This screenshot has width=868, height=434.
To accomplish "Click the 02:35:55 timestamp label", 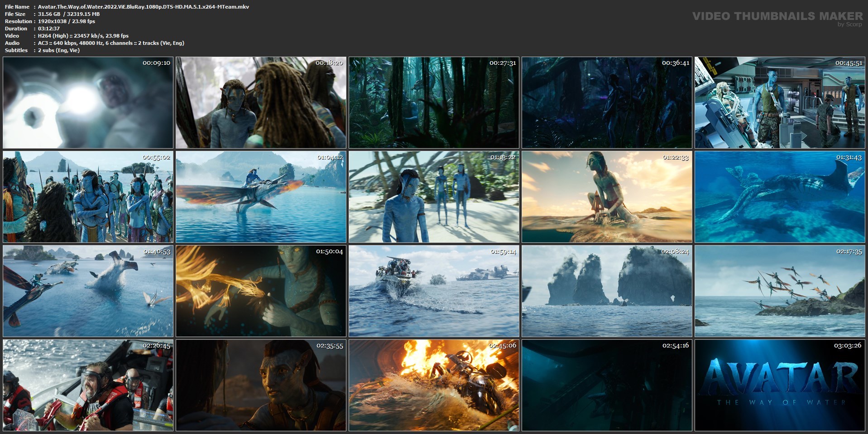I will (329, 346).
